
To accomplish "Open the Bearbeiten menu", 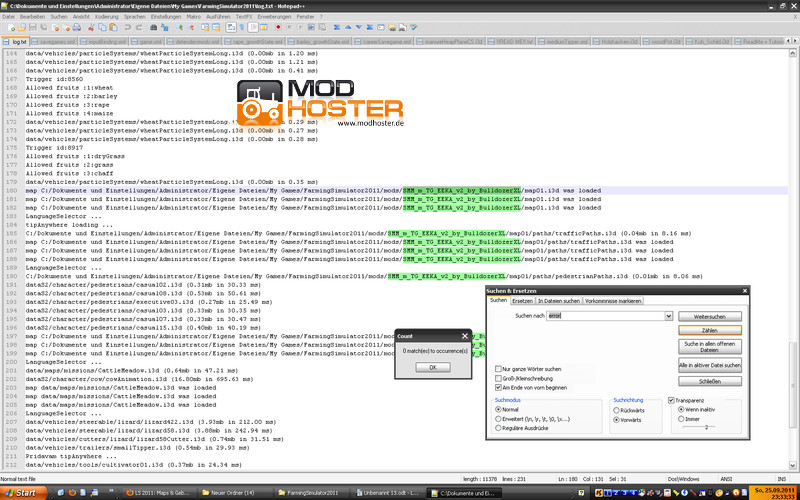I will [32, 17].
